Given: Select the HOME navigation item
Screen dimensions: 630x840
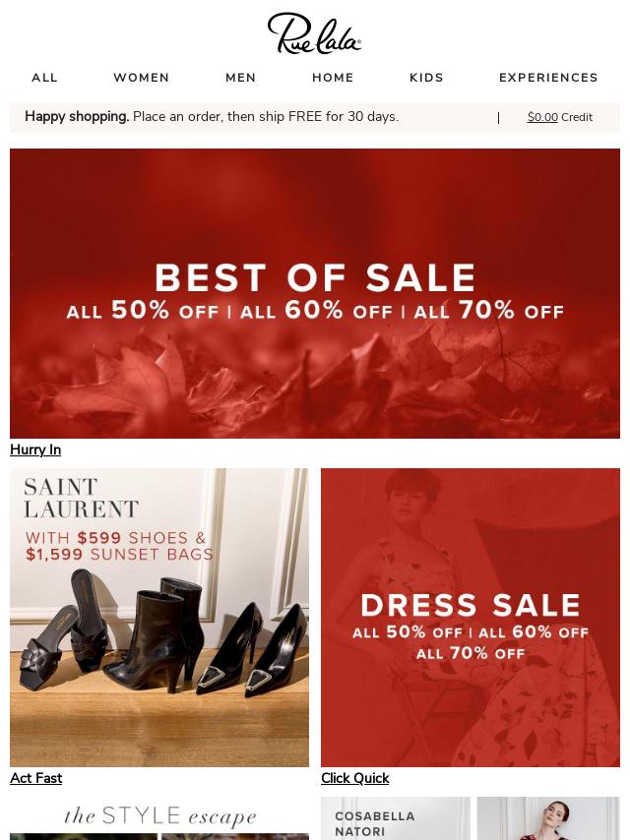Looking at the screenshot, I should (333, 78).
